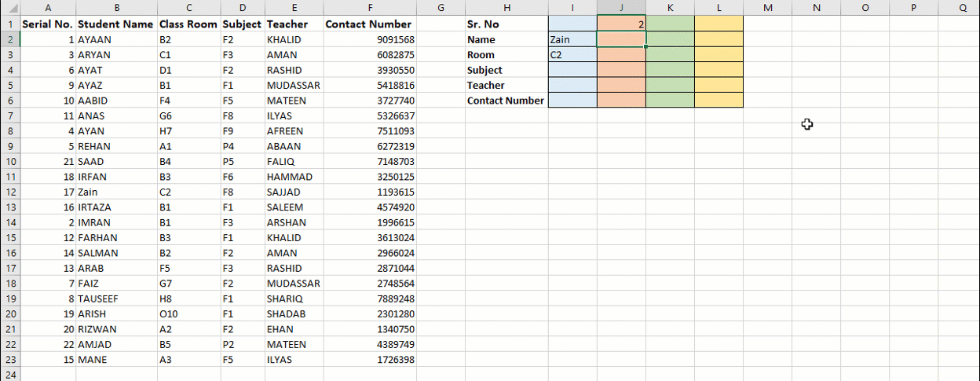Click the 'Class Room' header cell
The height and width of the screenshot is (381, 980).
(x=188, y=24)
